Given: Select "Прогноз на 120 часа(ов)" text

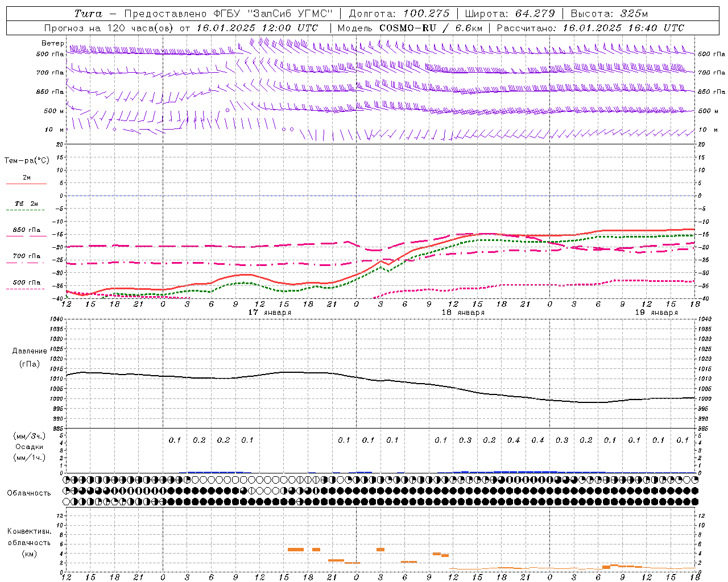Looking at the screenshot, I should (x=109, y=28).
